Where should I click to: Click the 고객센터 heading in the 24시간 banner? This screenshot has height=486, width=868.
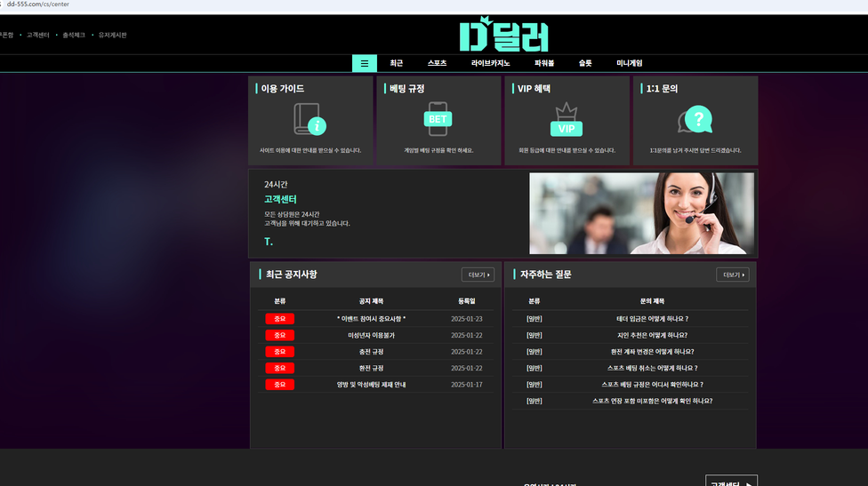(280, 199)
